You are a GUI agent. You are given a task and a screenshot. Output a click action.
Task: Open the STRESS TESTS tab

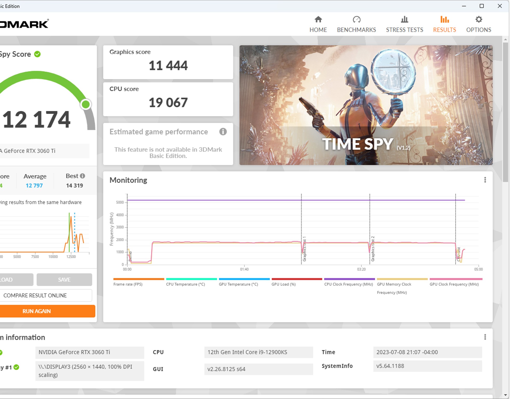[x=404, y=24]
